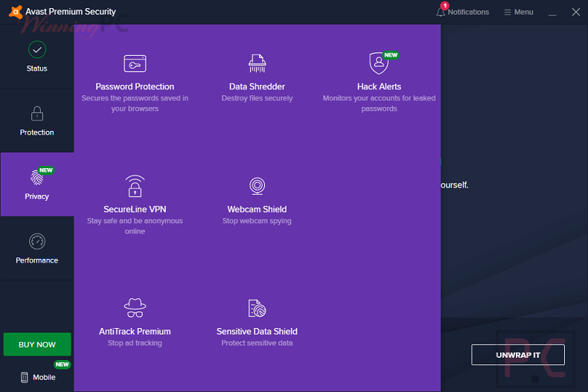Click the Webcam Shield title

258,210
